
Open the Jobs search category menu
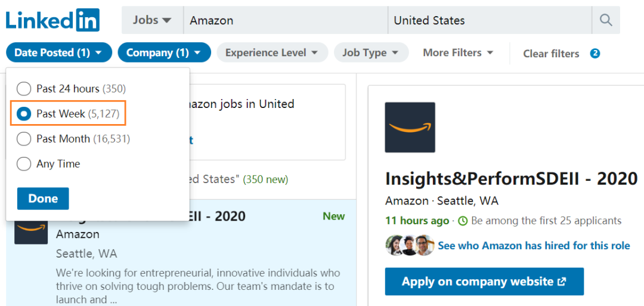tap(152, 20)
